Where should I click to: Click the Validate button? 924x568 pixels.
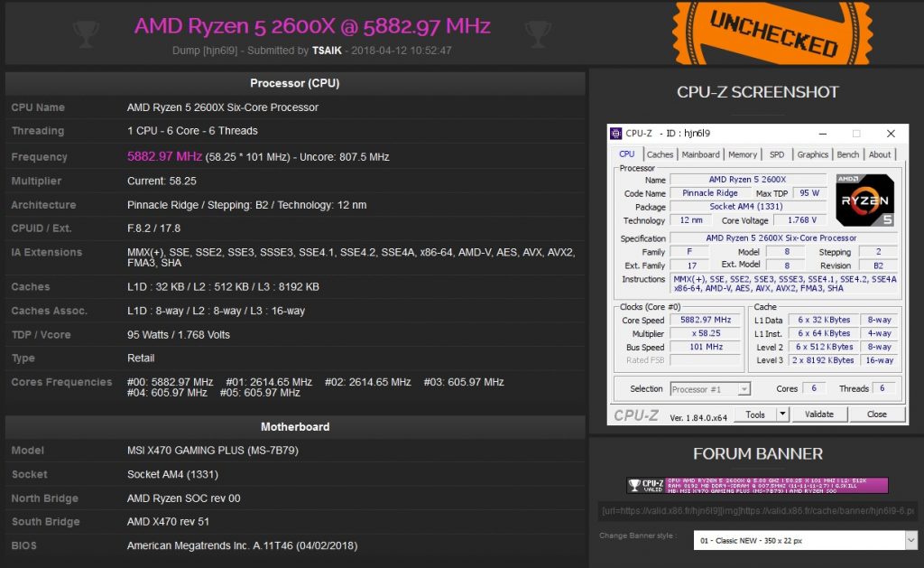[819, 414]
